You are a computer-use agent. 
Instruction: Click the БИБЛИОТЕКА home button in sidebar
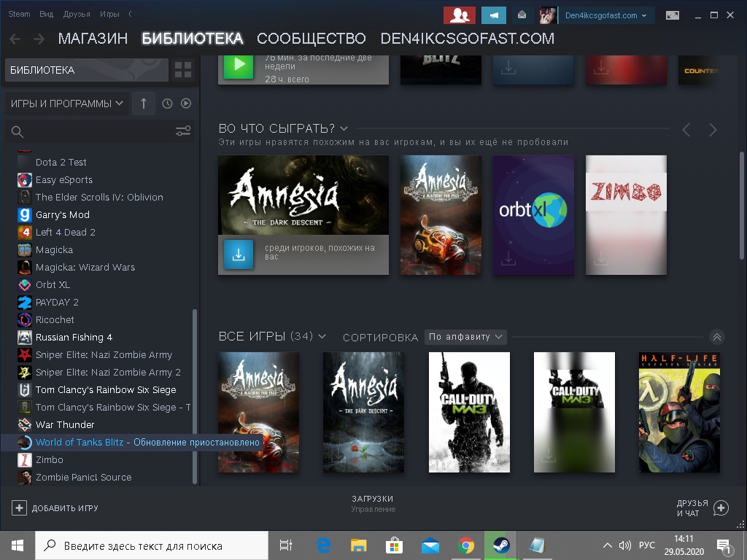click(87, 70)
